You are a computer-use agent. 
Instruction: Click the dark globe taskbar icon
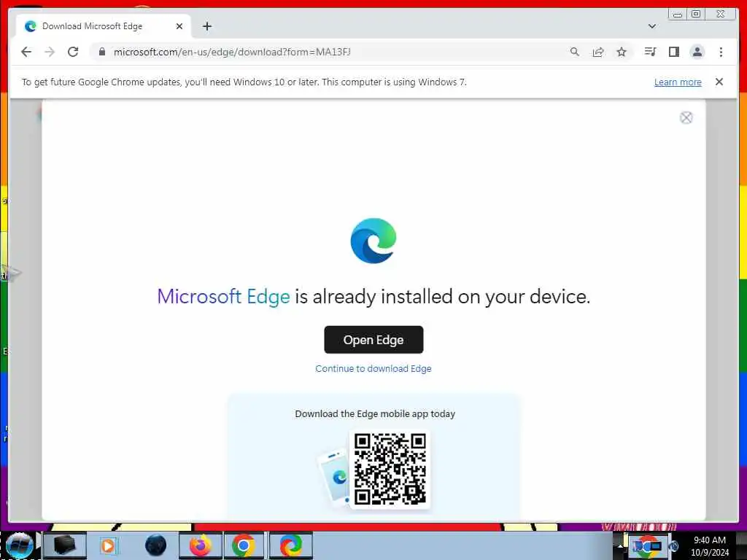pos(155,545)
